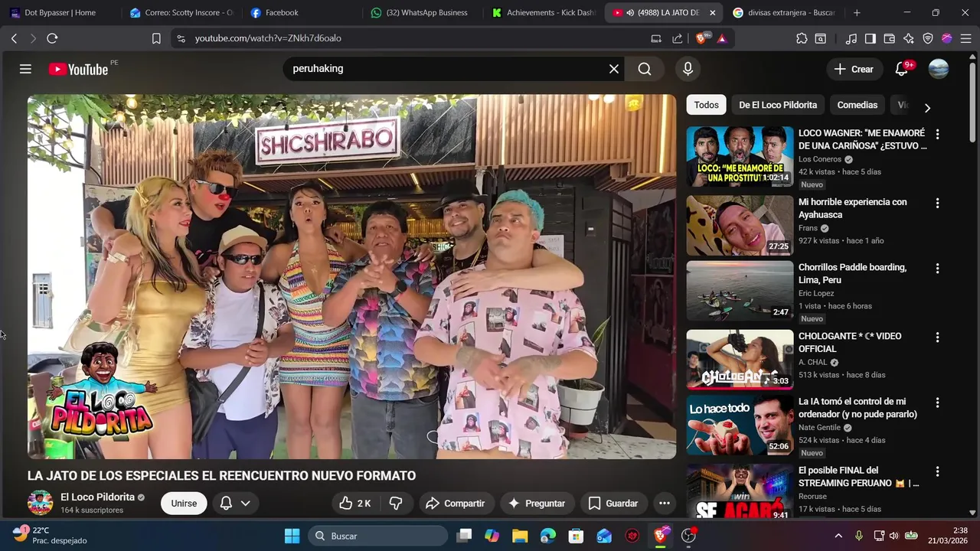980x551 pixels.
Task: Toggle Brave sidebar panel icon
Action: (x=871, y=38)
